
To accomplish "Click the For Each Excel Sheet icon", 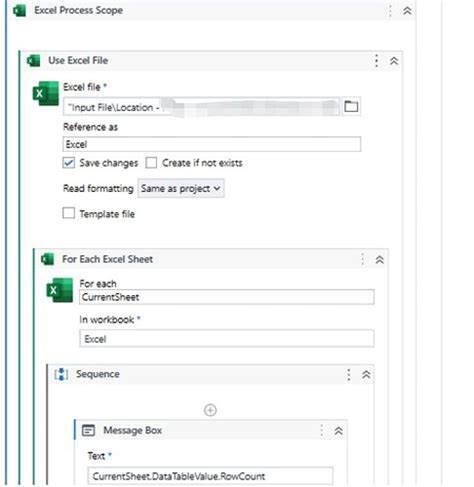I will click(47, 259).
